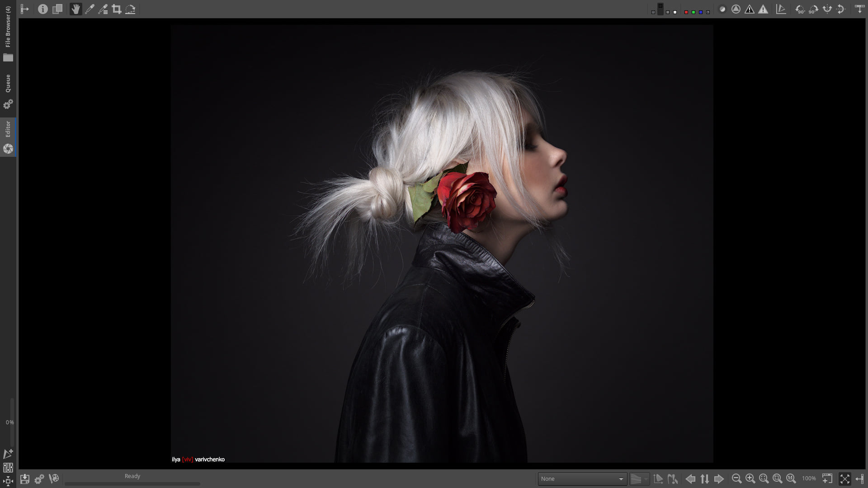Flip the image horizontally
868x488 pixels.
click(x=827, y=9)
